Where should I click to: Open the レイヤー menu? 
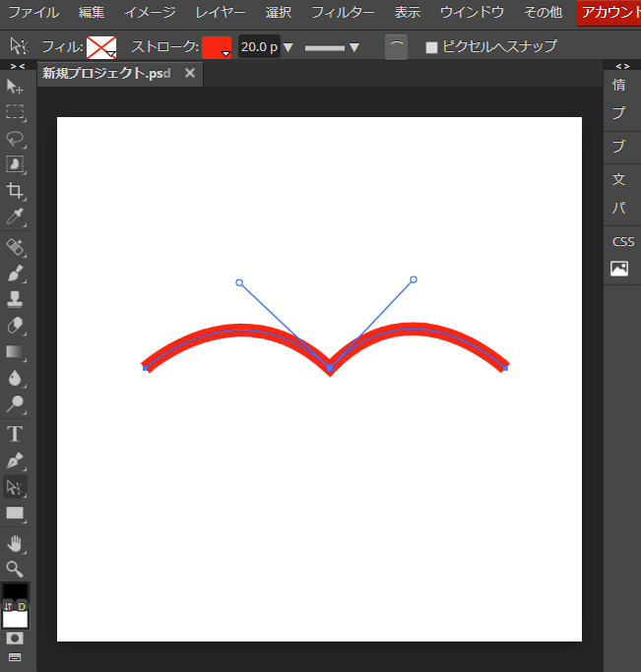pos(221,12)
